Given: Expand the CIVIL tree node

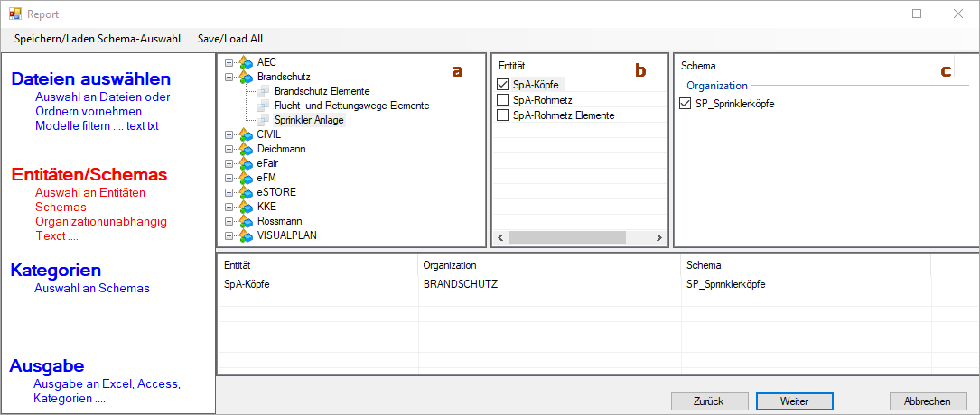Looking at the screenshot, I should 229,134.
